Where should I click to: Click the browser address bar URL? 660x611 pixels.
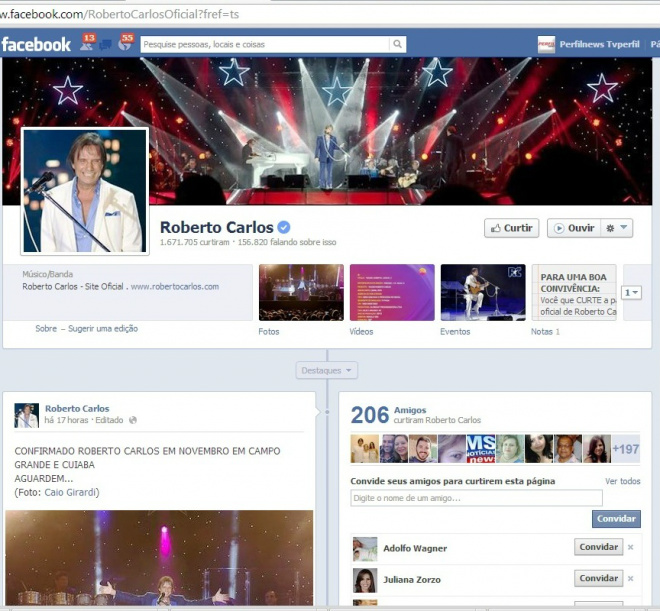[x=120, y=14]
